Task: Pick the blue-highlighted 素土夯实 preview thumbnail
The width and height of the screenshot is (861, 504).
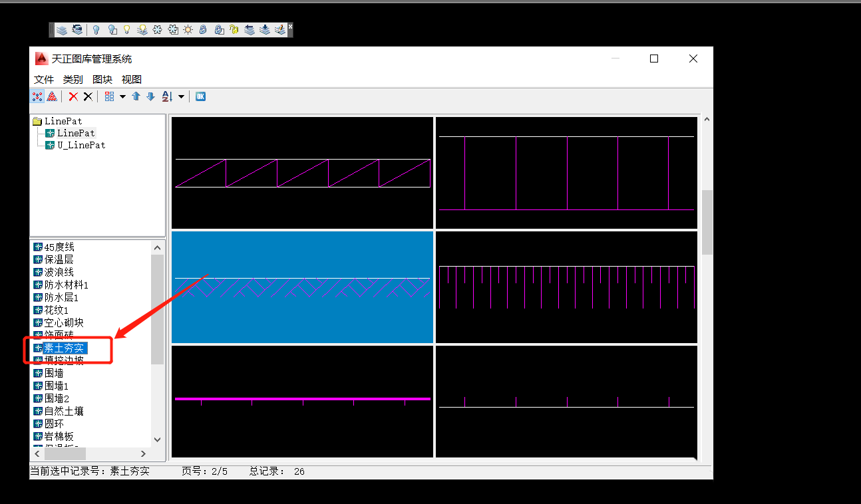Action: (x=303, y=287)
